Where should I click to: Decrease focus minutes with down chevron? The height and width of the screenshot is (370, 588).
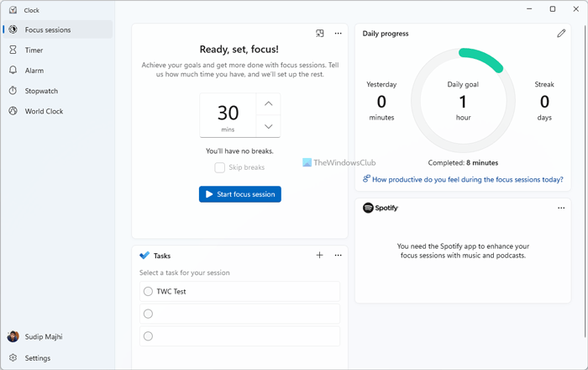click(x=268, y=126)
